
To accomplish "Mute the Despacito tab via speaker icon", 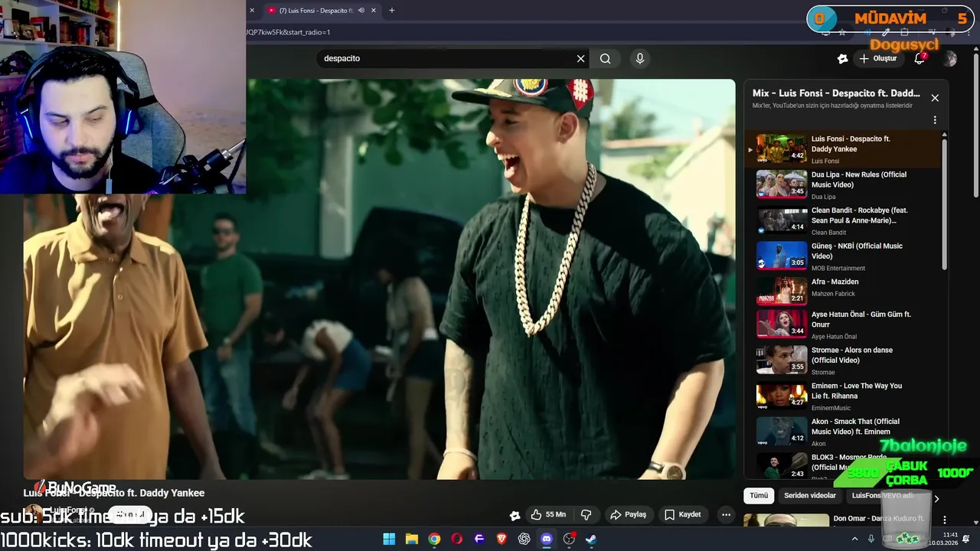I will pyautogui.click(x=361, y=11).
